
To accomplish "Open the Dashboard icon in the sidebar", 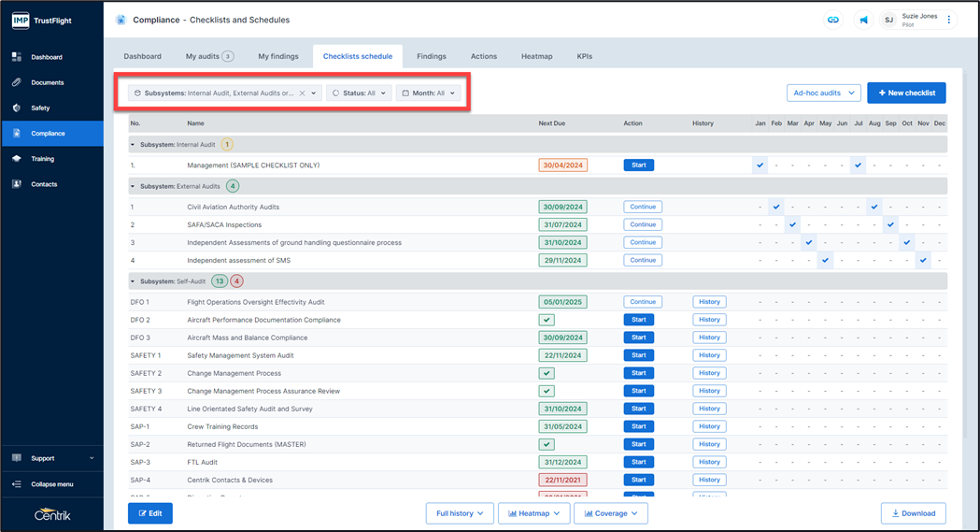I will [x=17, y=57].
